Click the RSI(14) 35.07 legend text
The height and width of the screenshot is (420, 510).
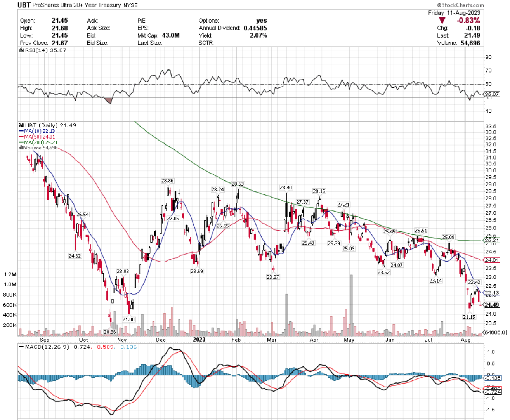45,50
